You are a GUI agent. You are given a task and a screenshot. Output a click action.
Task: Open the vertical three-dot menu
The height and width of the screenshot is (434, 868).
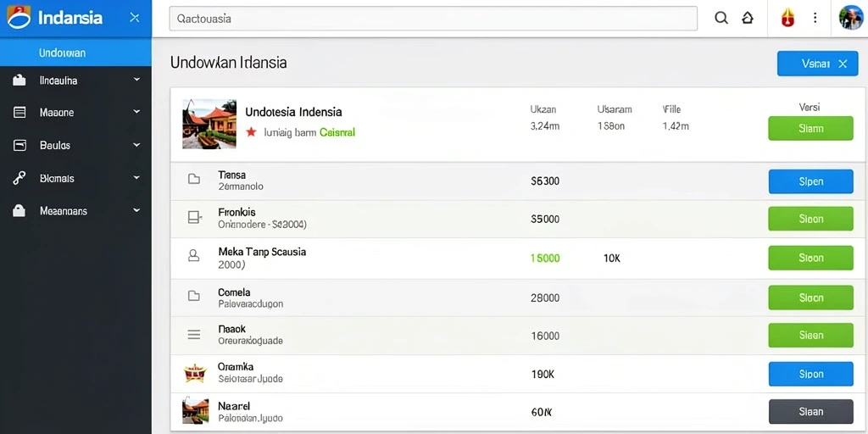pyautogui.click(x=815, y=18)
